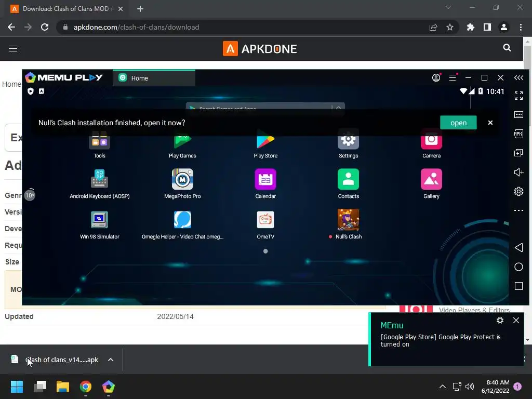Go back in Chrome
The image size is (532, 399).
pyautogui.click(x=11, y=27)
